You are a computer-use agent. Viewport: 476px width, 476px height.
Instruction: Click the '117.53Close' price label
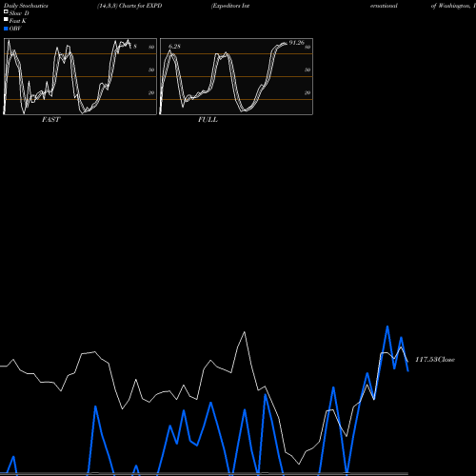[435, 360]
